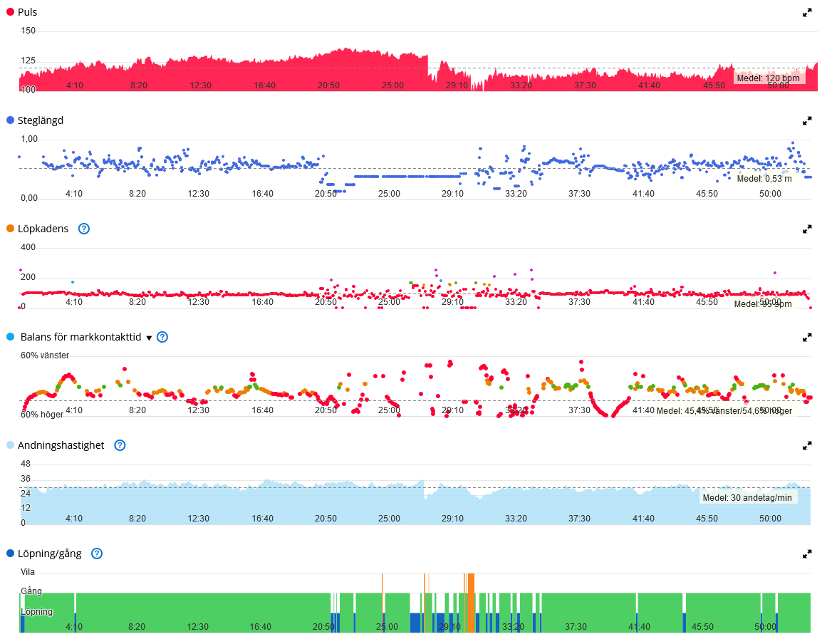The height and width of the screenshot is (644, 822).
Task: Expand the Steglängd chart to fullscreen
Action: 807,121
